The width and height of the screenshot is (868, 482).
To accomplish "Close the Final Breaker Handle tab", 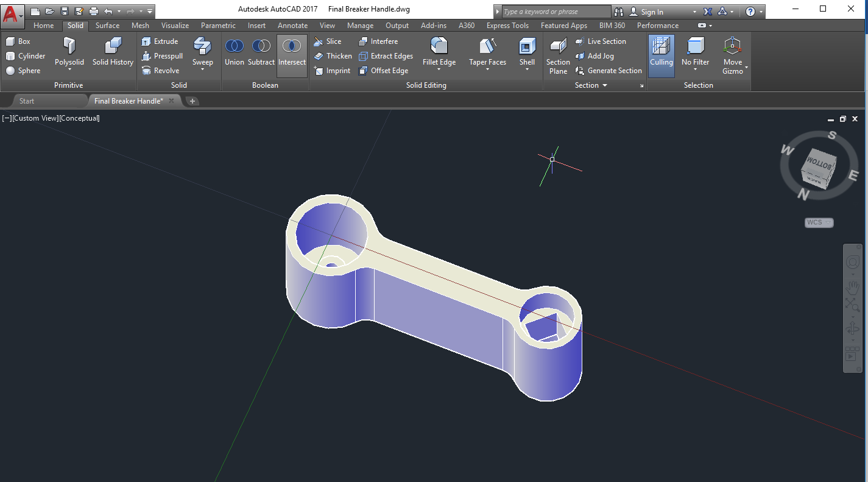I will (172, 101).
